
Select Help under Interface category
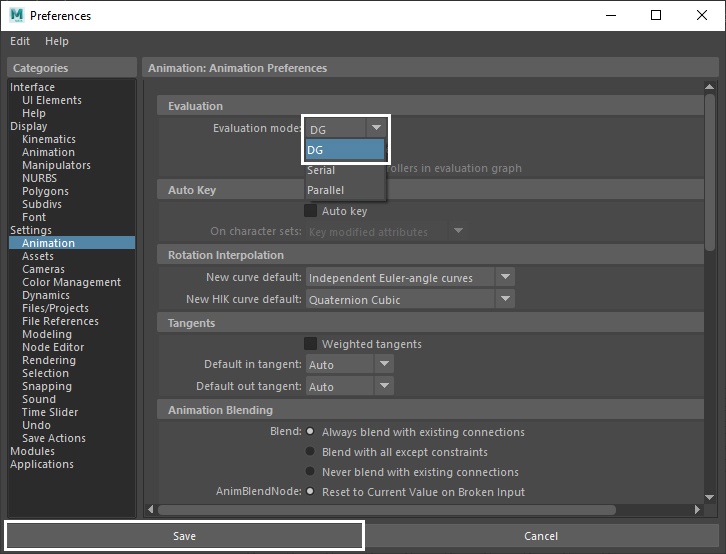coord(34,113)
